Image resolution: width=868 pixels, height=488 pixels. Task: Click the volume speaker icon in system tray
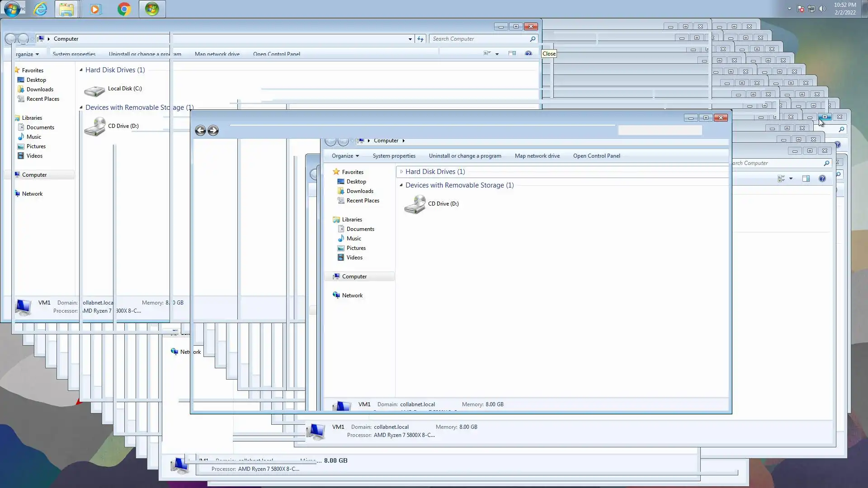[822, 9]
